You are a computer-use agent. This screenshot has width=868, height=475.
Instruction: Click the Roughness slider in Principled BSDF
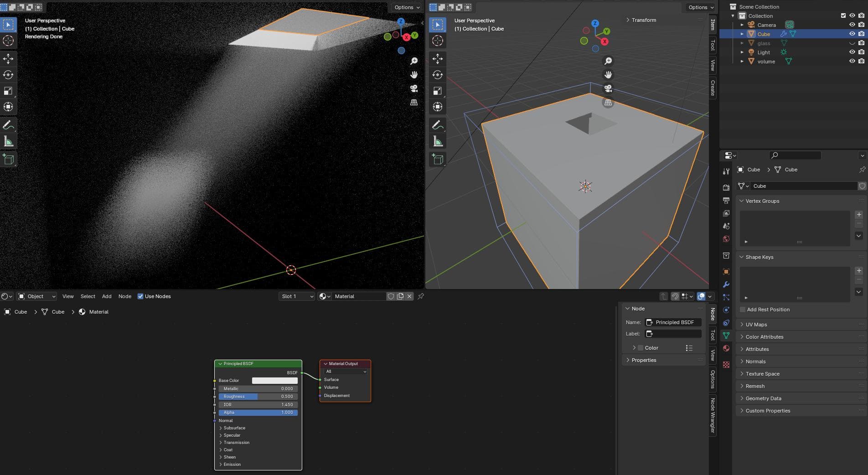(258, 397)
